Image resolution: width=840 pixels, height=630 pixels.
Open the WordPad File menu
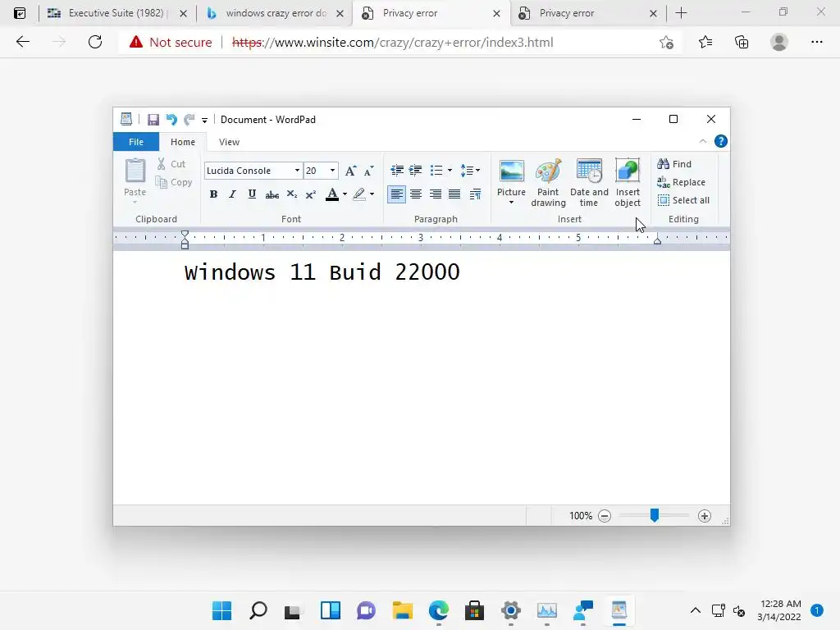pos(136,142)
